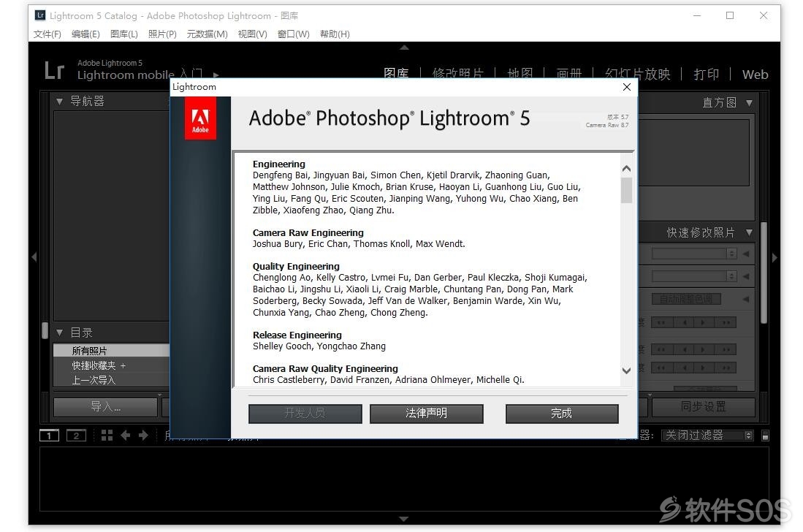Collapse the 目录 panel
The width and height of the screenshot is (803, 532).
point(59,332)
